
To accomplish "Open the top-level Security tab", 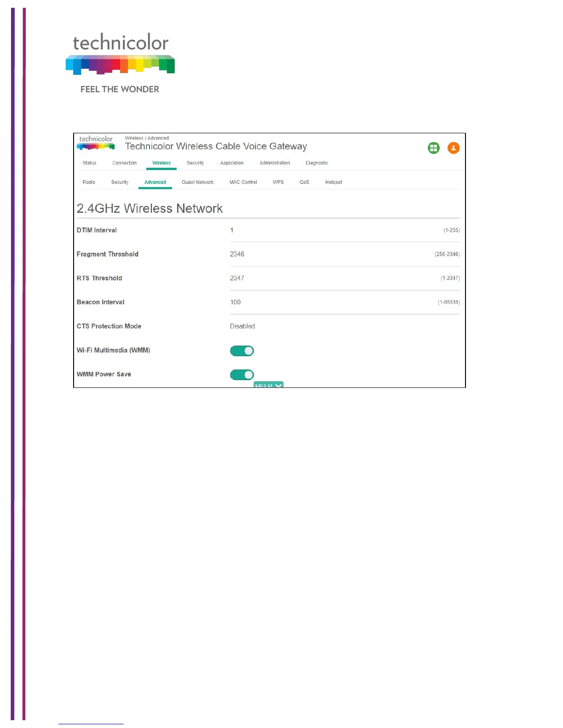I will (195, 163).
